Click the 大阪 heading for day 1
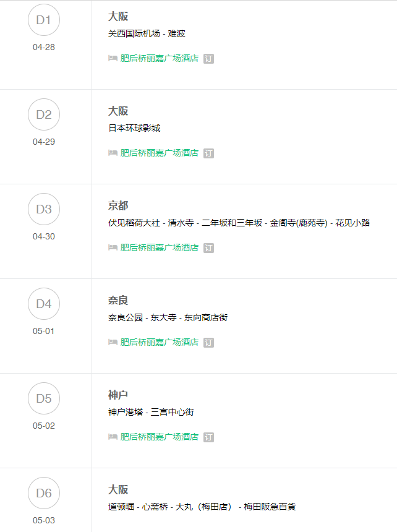The width and height of the screenshot is (397, 532). 118,17
